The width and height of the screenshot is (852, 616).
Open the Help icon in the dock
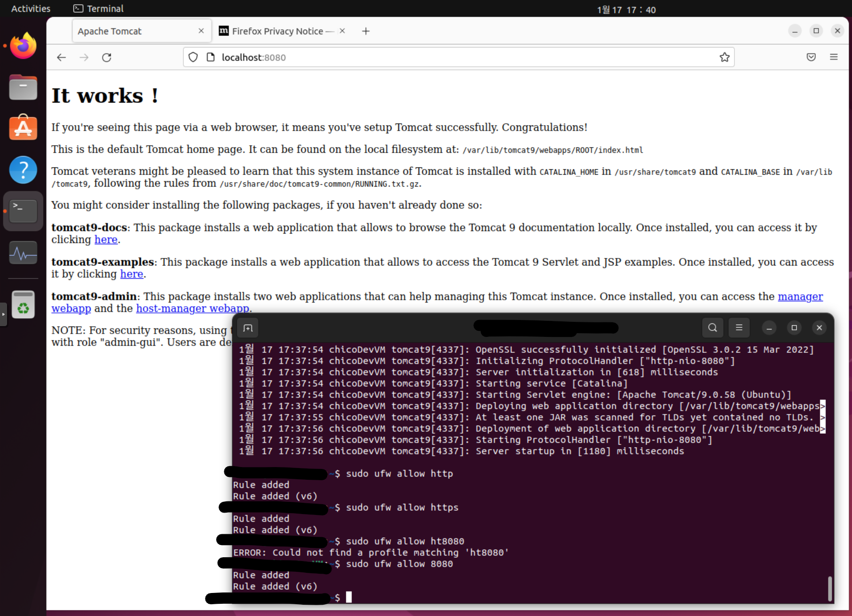(23, 170)
